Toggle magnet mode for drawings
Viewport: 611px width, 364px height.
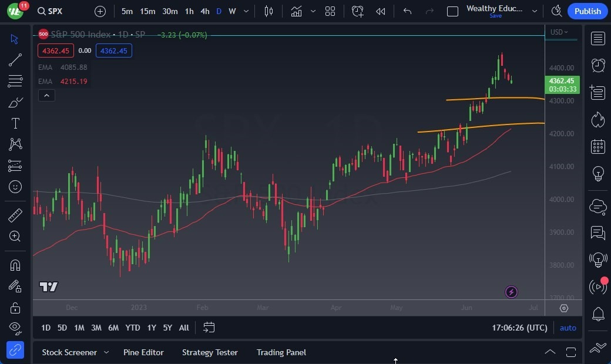pyautogui.click(x=15, y=265)
